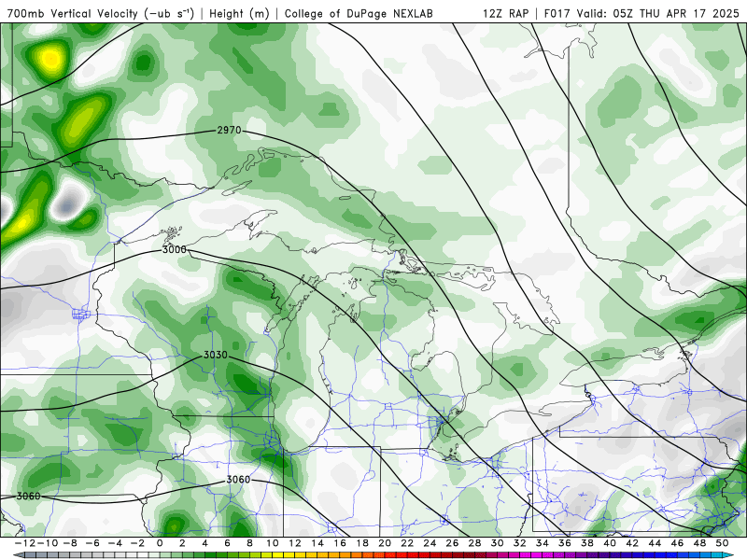Click the 46 colorbar value
Viewport: 747px width, 560px height.
point(677,543)
